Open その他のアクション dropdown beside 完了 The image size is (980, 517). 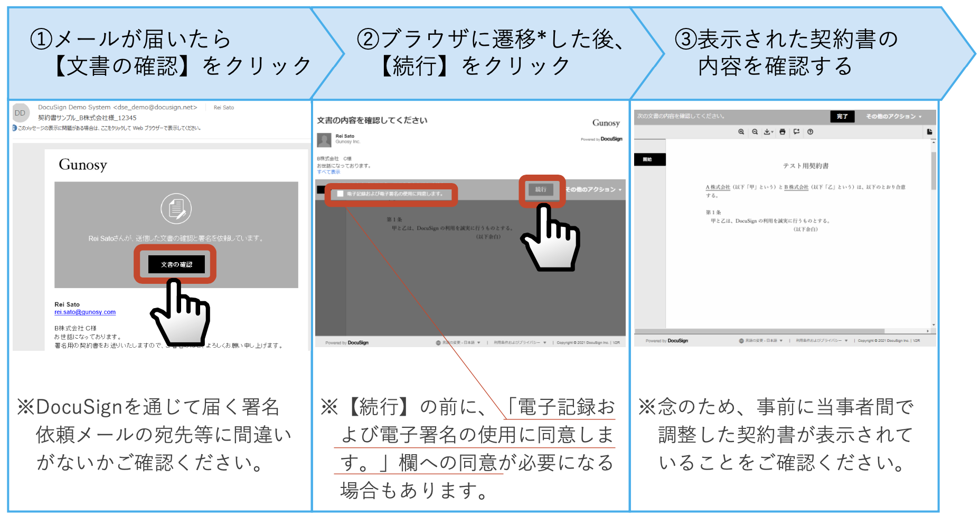click(x=893, y=117)
